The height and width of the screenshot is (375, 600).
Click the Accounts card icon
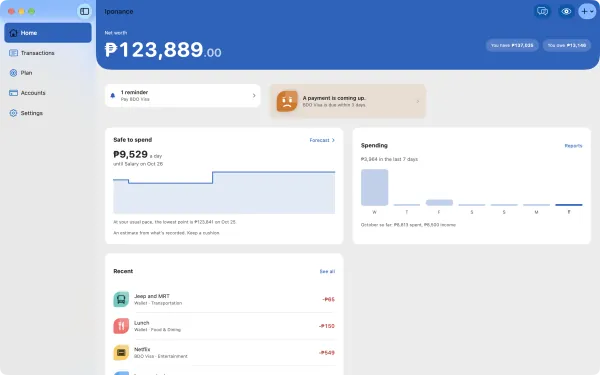click(13, 93)
